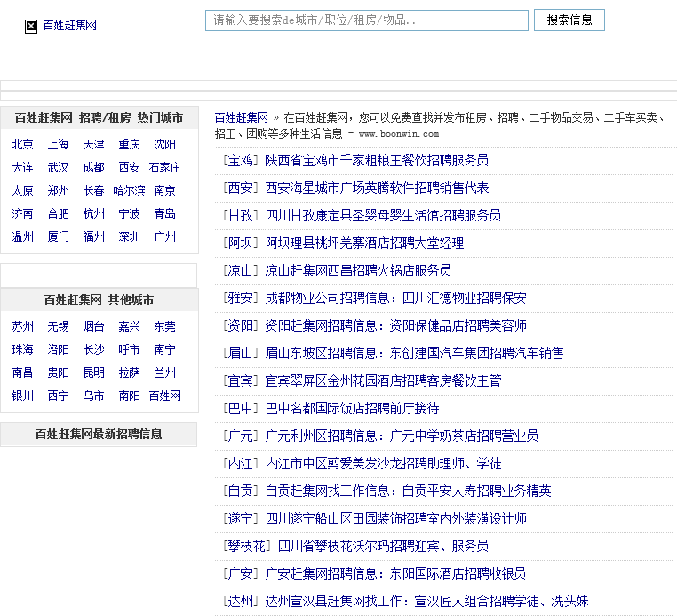Open 苏州 in other cities
The image size is (677, 616).
pos(22,326)
